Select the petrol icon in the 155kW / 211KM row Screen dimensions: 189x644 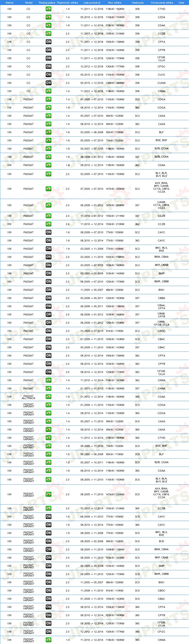click(x=49, y=216)
